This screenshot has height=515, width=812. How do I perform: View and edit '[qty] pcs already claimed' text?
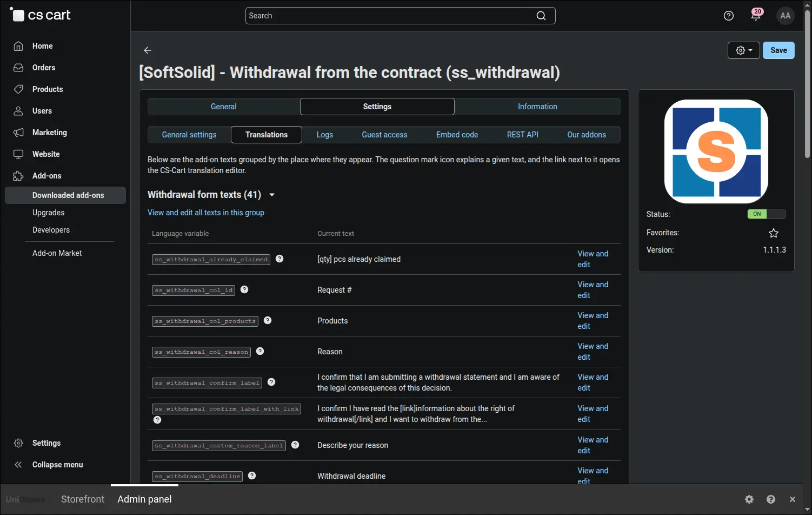(x=593, y=259)
